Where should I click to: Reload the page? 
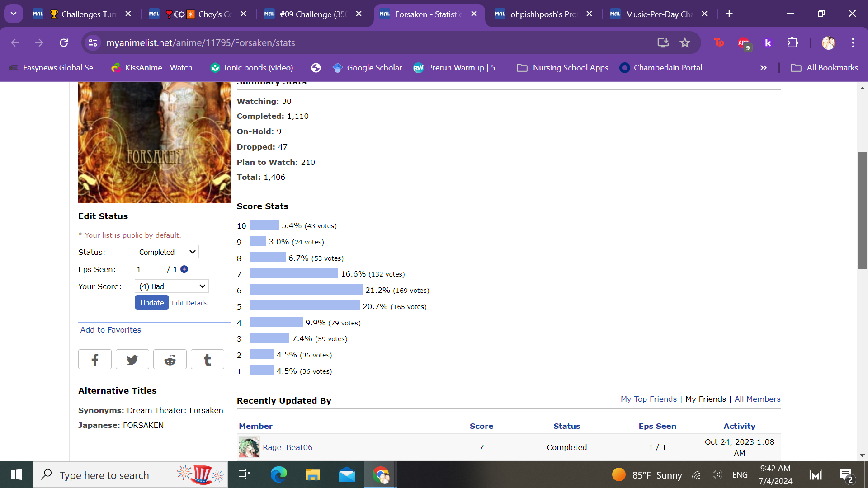tap(64, 42)
